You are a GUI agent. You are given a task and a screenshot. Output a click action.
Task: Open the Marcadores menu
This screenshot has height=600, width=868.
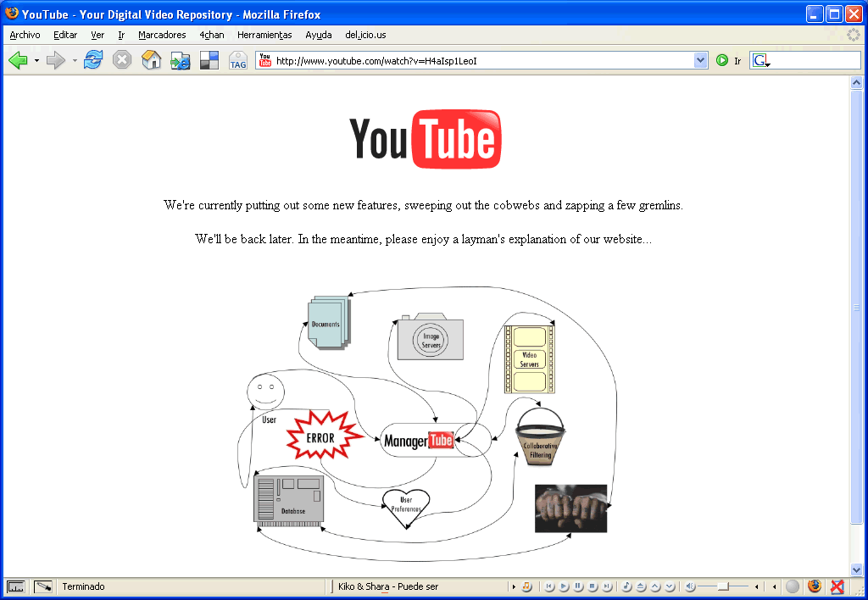point(162,35)
